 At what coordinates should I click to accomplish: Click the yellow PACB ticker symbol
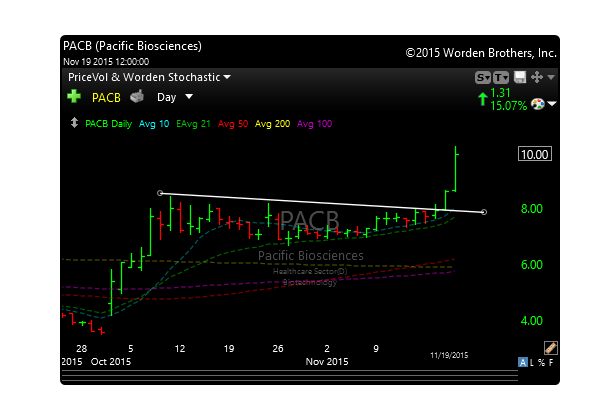point(106,98)
